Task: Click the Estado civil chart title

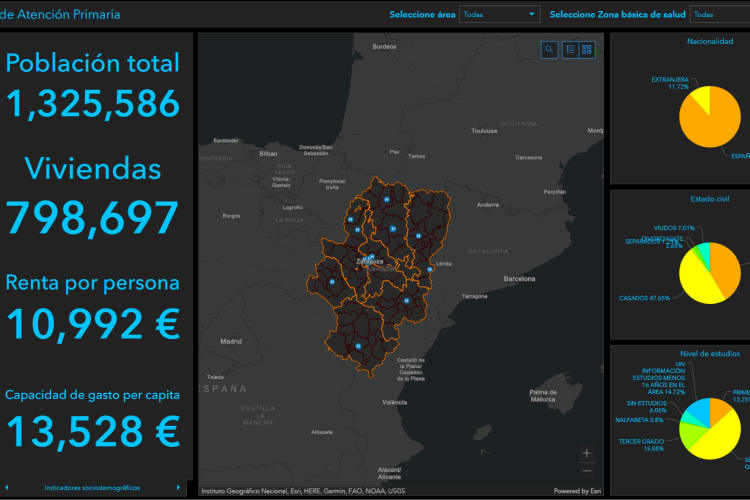Action: [x=710, y=199]
